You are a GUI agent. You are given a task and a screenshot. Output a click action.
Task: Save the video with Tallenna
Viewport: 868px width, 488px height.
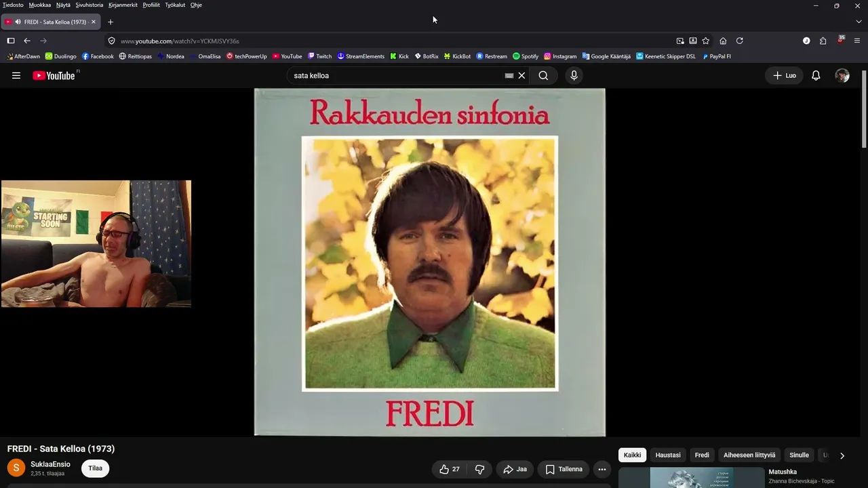pyautogui.click(x=564, y=469)
